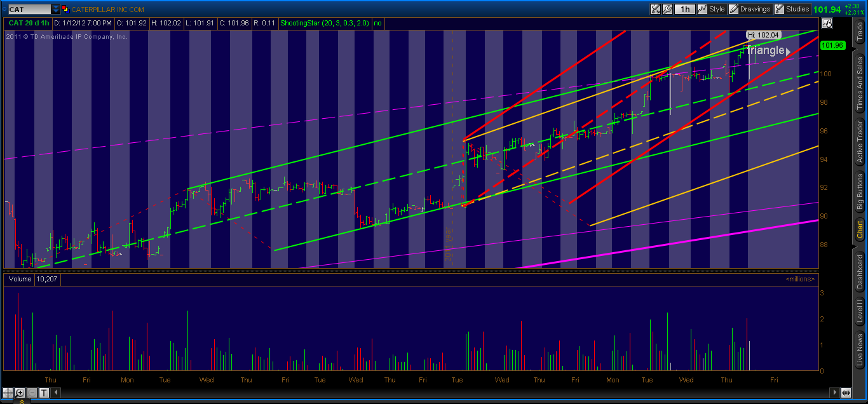This screenshot has height=404, width=868.
Task: Click the H: 102.02 high value
Action: click(x=166, y=23)
